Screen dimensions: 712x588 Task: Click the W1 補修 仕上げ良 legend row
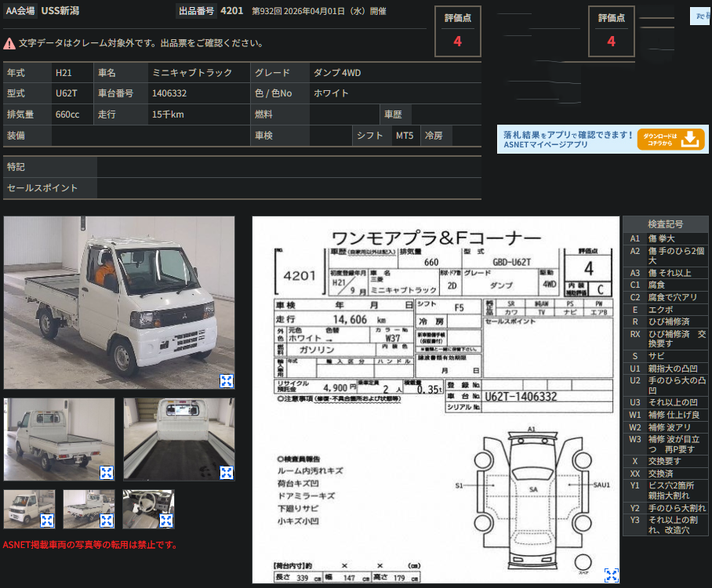[665, 415]
